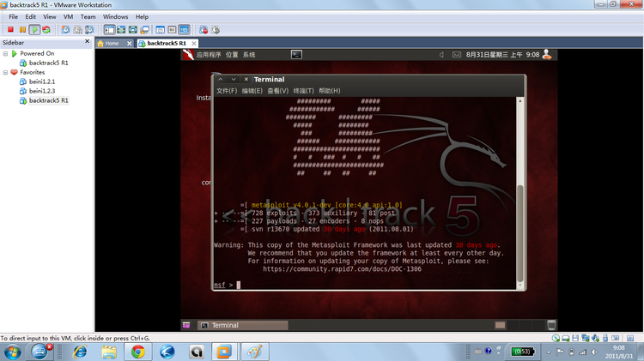This screenshot has width=644, height=361.
Task: Click the floppy device status icon
Action: tap(575, 338)
